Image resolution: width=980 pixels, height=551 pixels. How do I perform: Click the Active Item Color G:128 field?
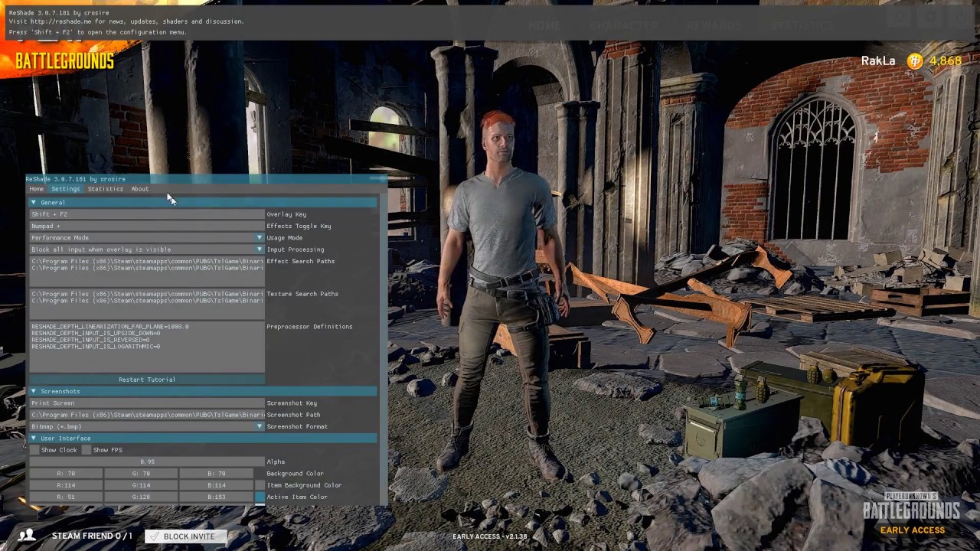(141, 497)
